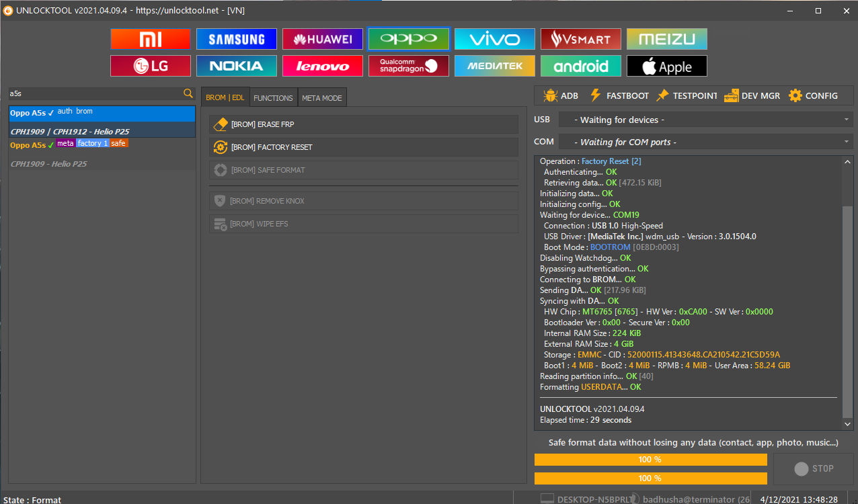Run [BROM] FACTORY RESET
Viewport: 858px width, 504px height.
tap(364, 147)
